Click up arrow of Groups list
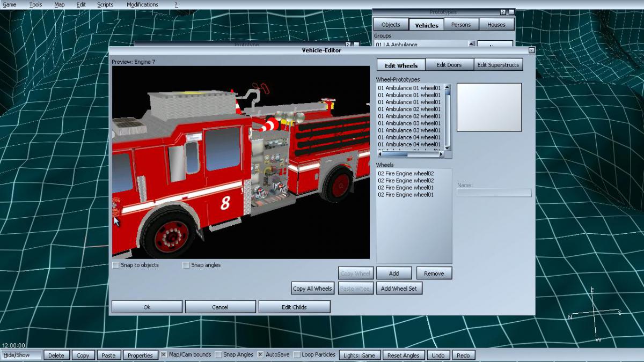 click(x=471, y=45)
